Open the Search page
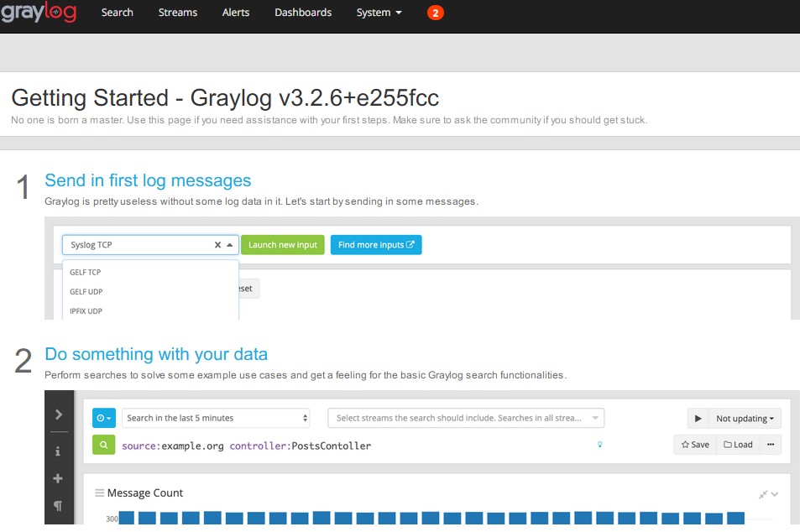 click(117, 13)
